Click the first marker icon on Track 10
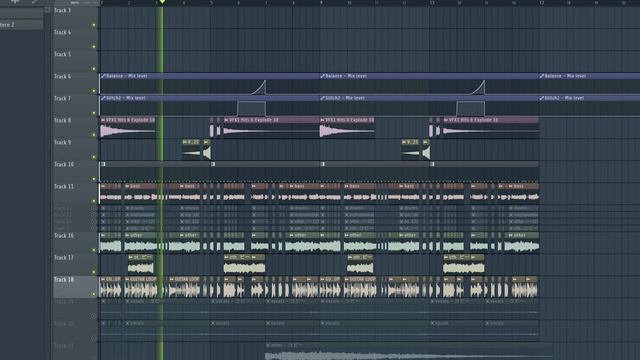 [103, 164]
